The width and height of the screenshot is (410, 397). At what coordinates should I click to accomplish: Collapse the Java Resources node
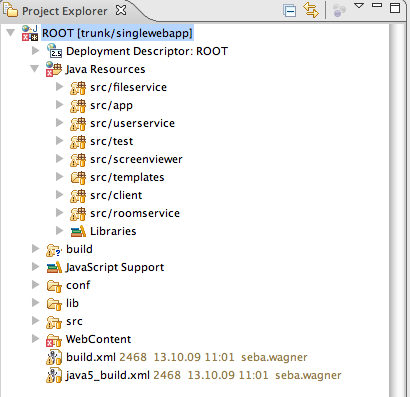click(x=35, y=69)
